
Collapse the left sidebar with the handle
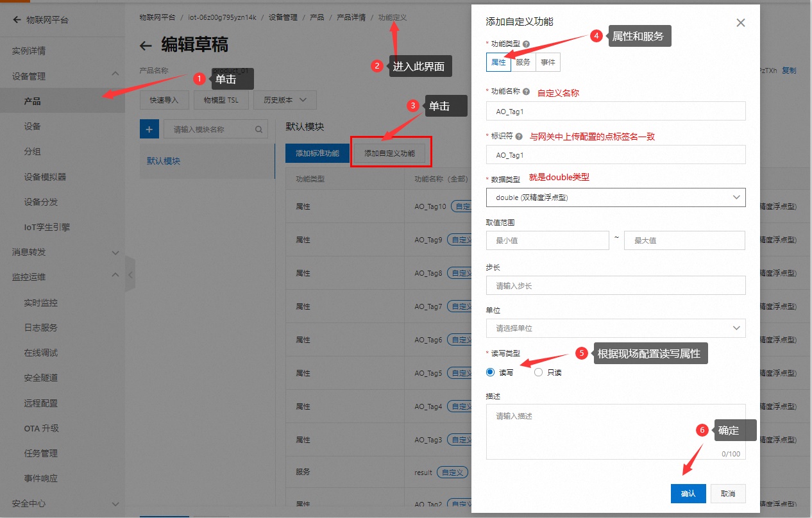(130, 275)
